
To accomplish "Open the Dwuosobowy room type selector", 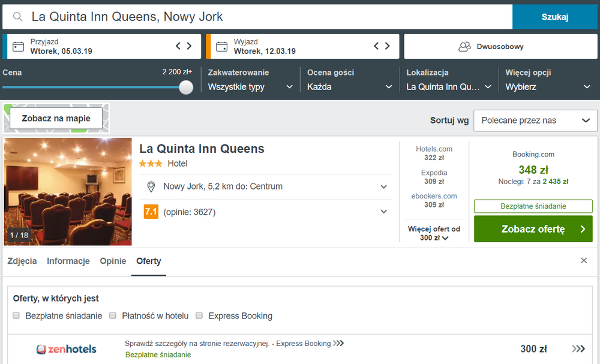I will pyautogui.click(x=500, y=47).
